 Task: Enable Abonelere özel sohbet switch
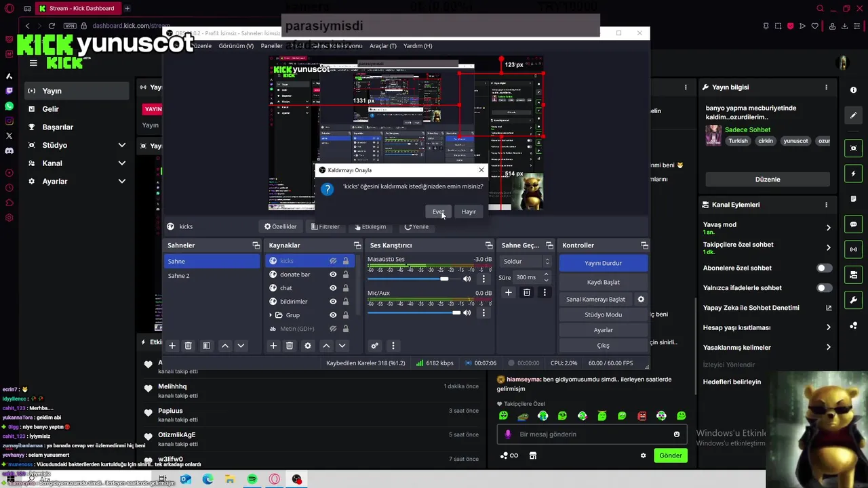pos(824,268)
